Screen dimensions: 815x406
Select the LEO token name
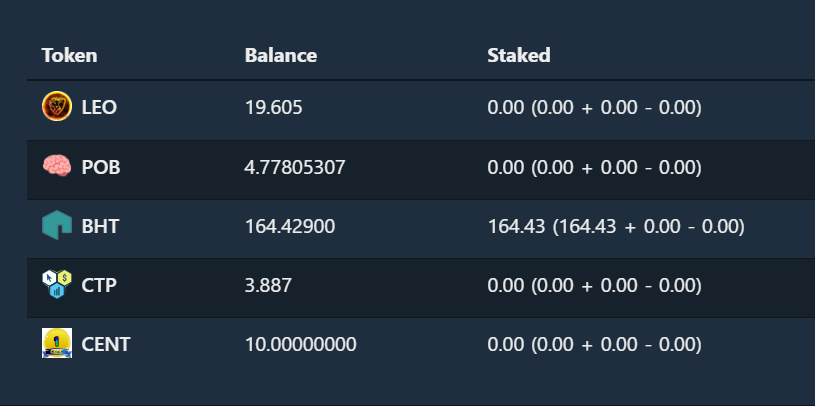[99, 108]
